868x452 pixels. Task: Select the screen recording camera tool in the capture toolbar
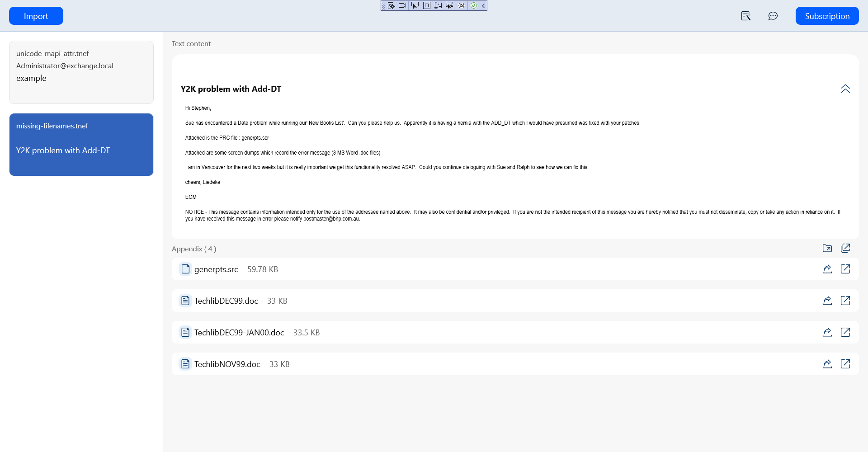pos(402,5)
